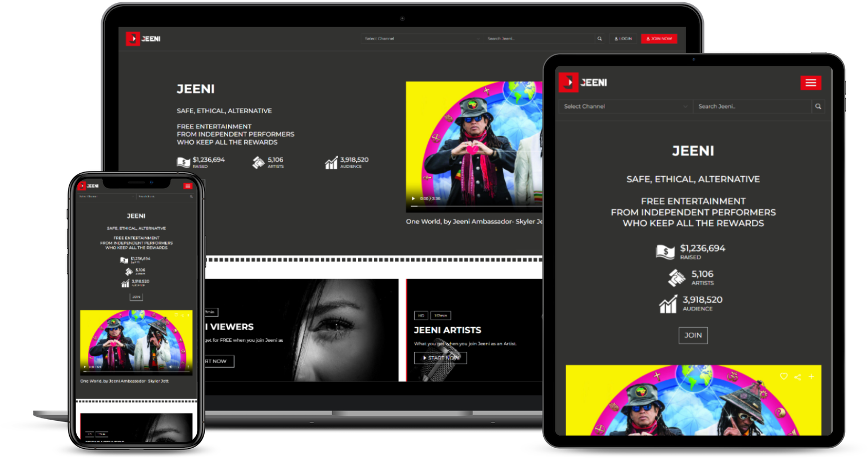The height and width of the screenshot is (458, 868).
Task: Click $1,236,694 raised text on tablet
Action: click(x=703, y=248)
